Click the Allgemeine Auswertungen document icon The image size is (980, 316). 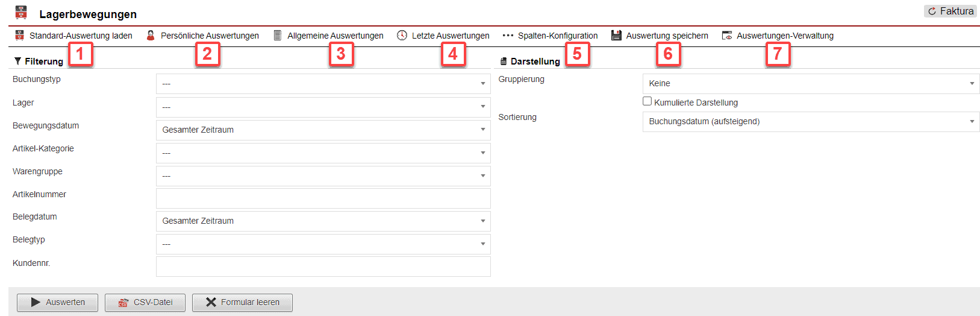(278, 36)
